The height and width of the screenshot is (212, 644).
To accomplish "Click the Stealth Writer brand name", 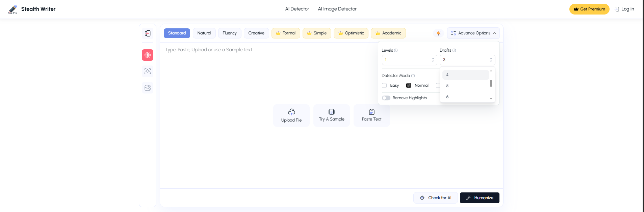I will click(x=38, y=9).
